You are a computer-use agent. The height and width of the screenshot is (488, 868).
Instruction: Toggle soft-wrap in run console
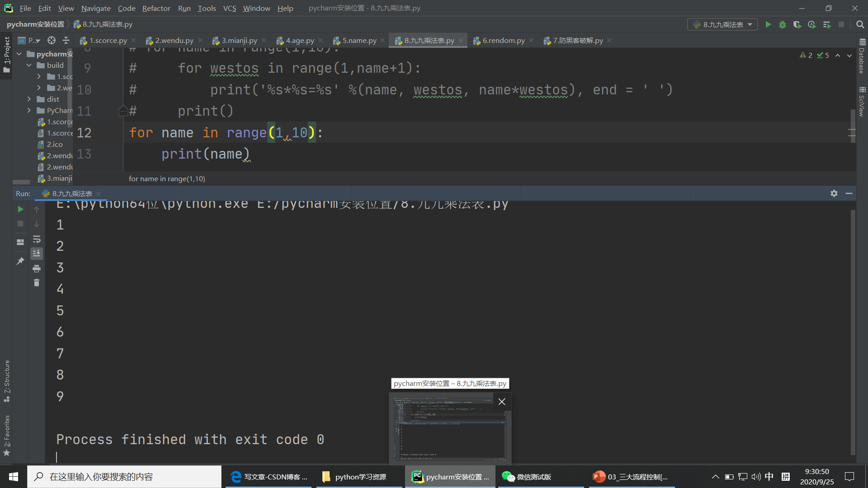[37, 239]
